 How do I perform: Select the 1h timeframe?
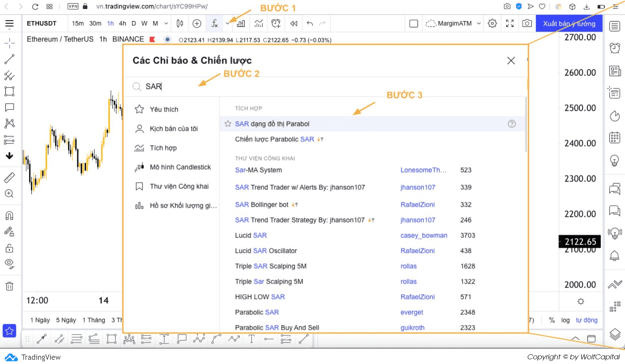pos(111,23)
